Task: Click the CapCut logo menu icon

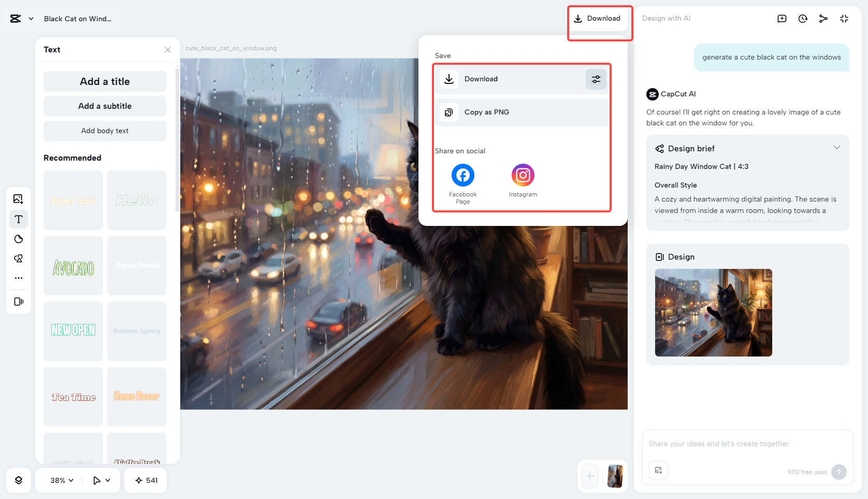Action: point(16,19)
